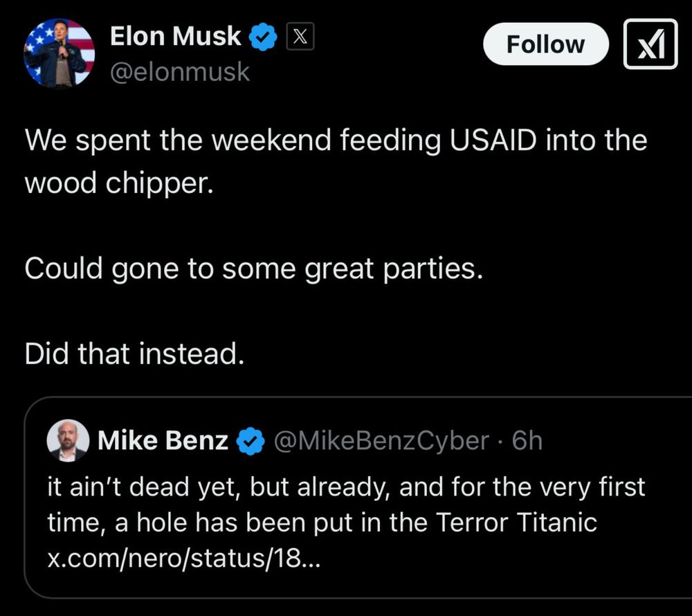Screen dimensions: 692x616
Task: Open Elon Musk's profile by clicking his name
Action: tap(176, 36)
